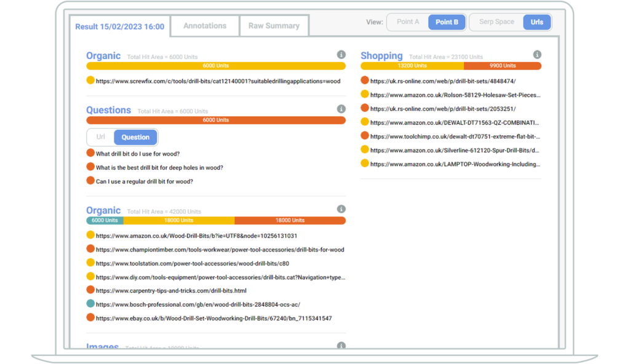
Task: Open rs-online drill-bit-sets 4848474 link
Action: click(443, 81)
